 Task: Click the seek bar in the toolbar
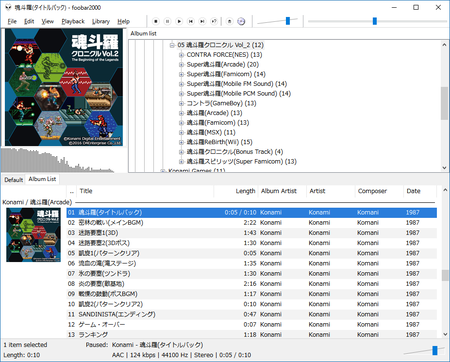(x=377, y=21)
